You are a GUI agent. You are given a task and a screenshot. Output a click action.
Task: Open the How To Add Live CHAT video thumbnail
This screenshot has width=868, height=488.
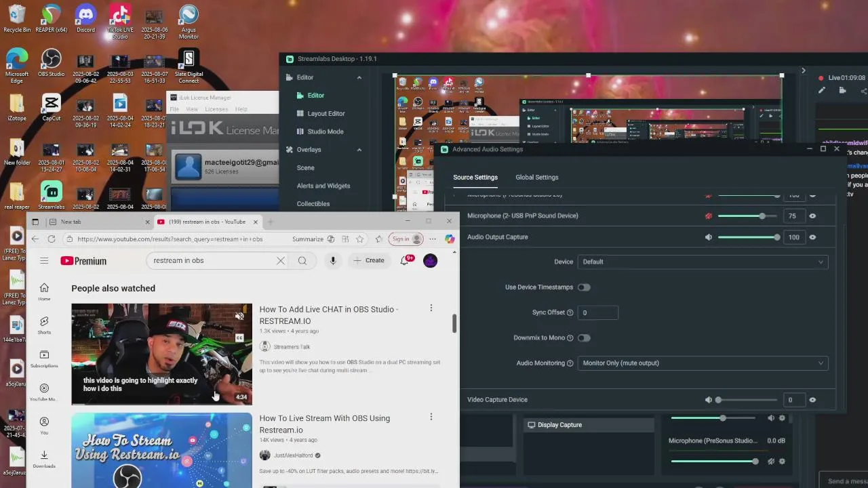161,354
